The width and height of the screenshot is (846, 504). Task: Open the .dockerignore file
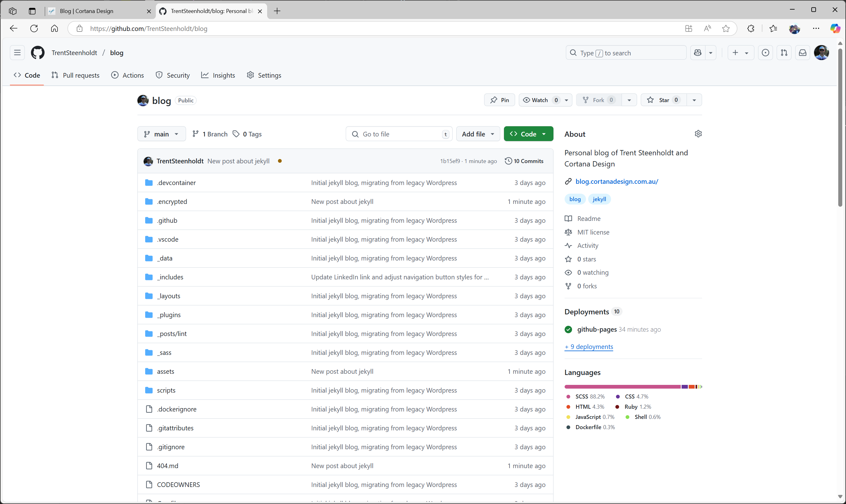tap(177, 409)
